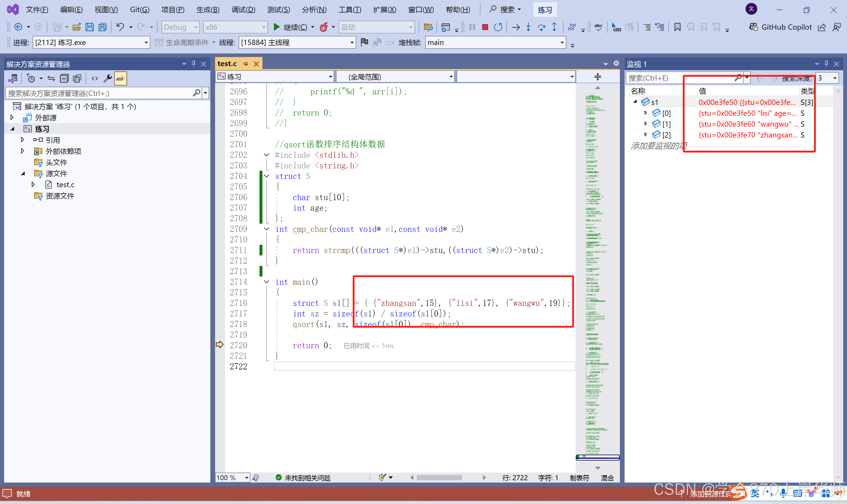Screen dimensions: 847x504
Task: Toggle pin on test.c tab
Action: [x=245, y=64]
